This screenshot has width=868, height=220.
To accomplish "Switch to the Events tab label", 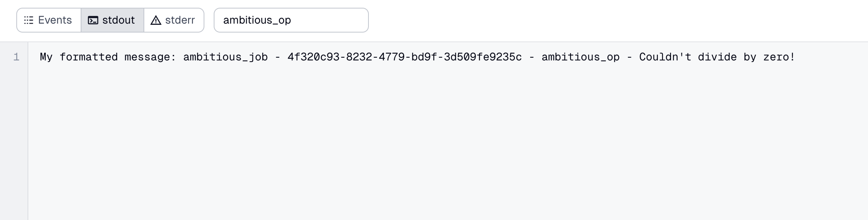I will [x=55, y=20].
